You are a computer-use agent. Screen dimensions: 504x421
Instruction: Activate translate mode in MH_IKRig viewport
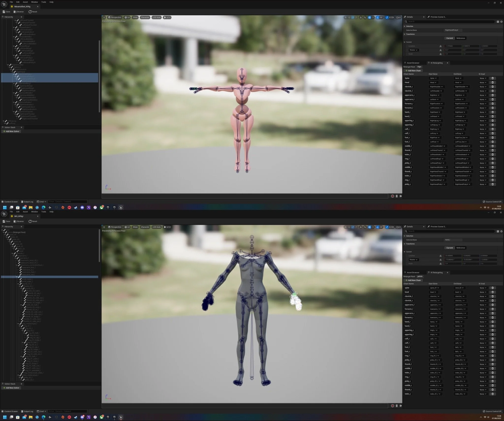[x=349, y=227]
